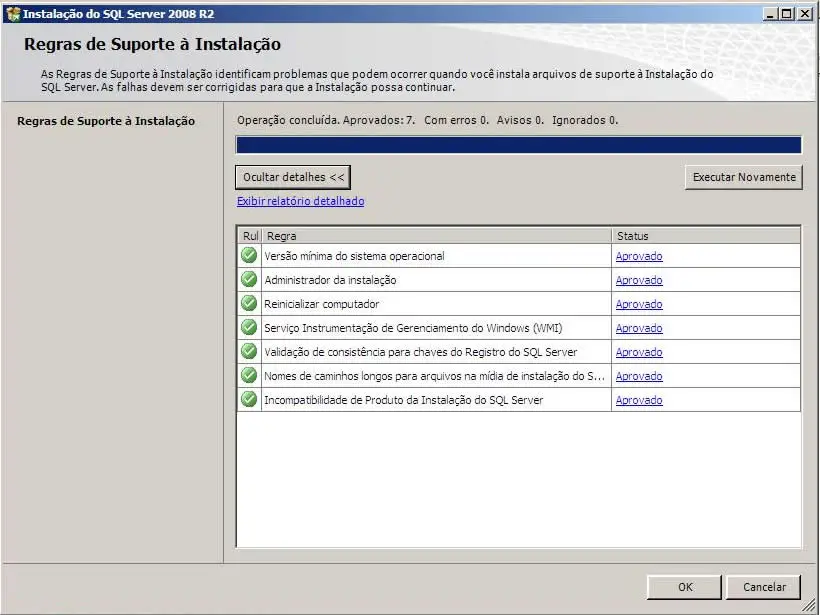Maximize the installer window

[787, 14]
